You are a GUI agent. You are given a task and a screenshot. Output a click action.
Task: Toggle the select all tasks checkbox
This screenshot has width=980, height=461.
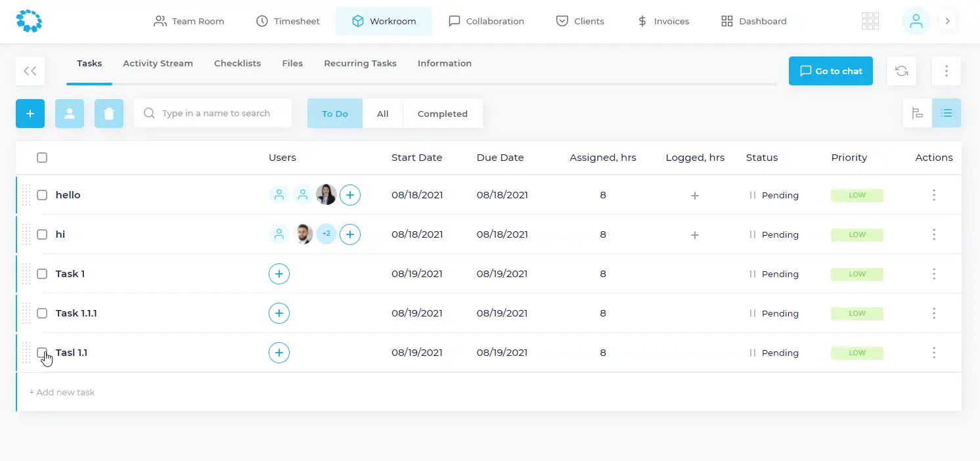click(42, 158)
